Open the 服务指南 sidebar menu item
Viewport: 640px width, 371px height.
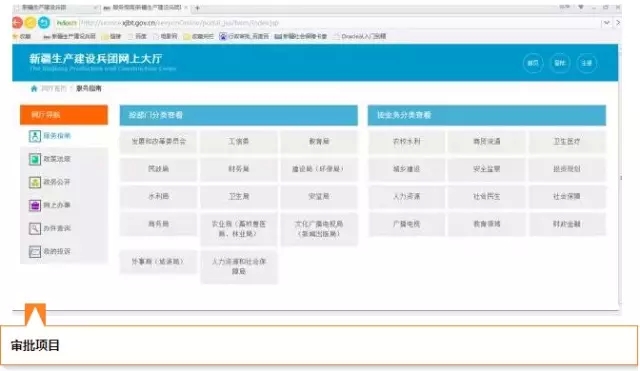point(64,136)
